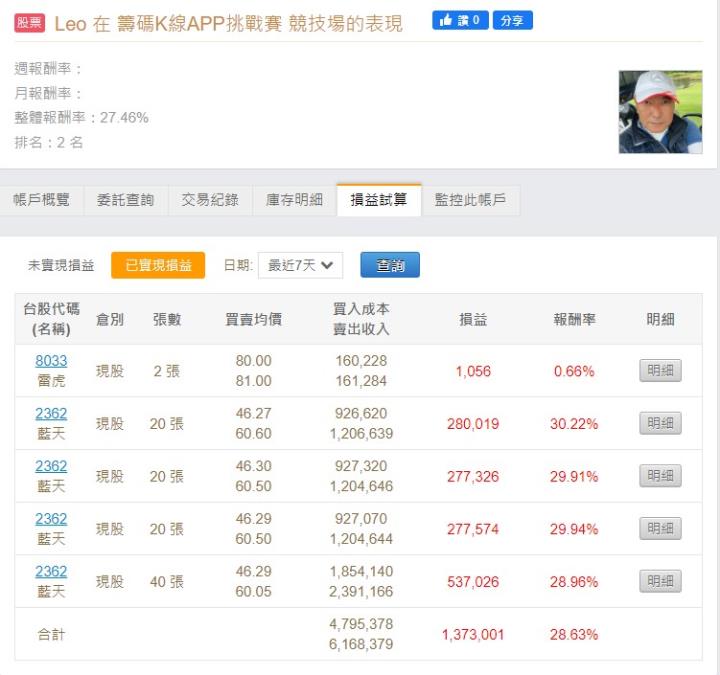The image size is (720, 675).
Task: Select the 未實現損益 option
Action: tap(61, 265)
